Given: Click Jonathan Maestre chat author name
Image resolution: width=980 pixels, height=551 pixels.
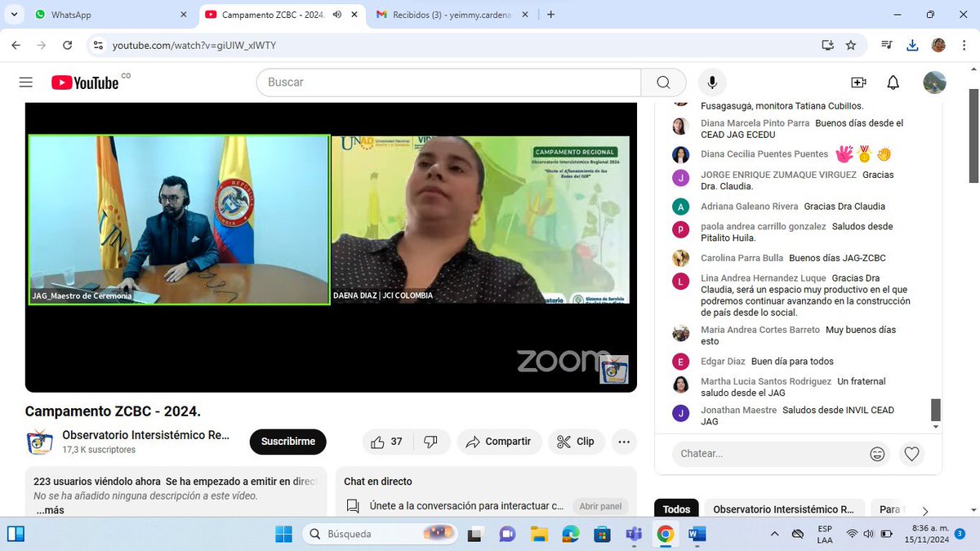Looking at the screenshot, I should [x=738, y=410].
